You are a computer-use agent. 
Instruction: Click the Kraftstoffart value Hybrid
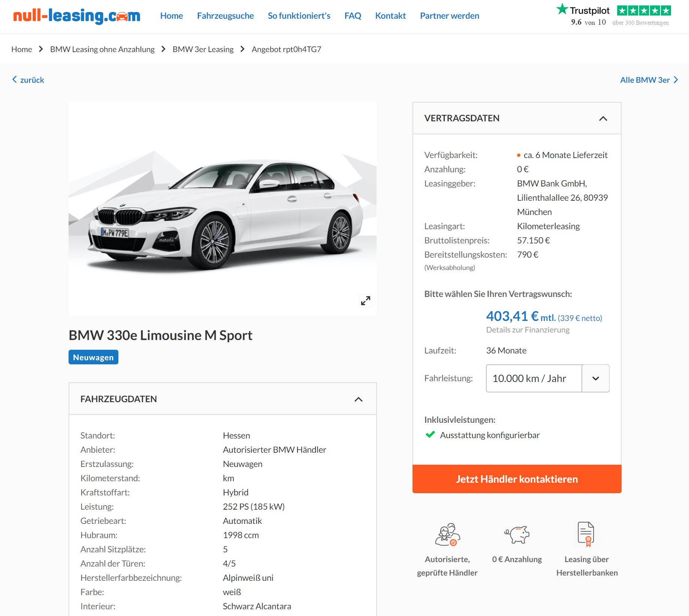coord(236,492)
